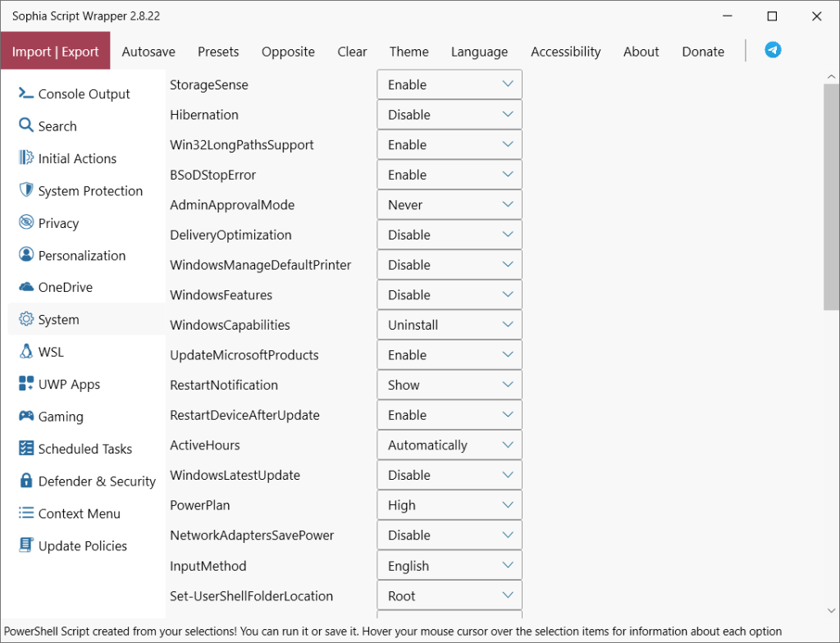Open the UWP Apps tiles icon

[x=25, y=384]
